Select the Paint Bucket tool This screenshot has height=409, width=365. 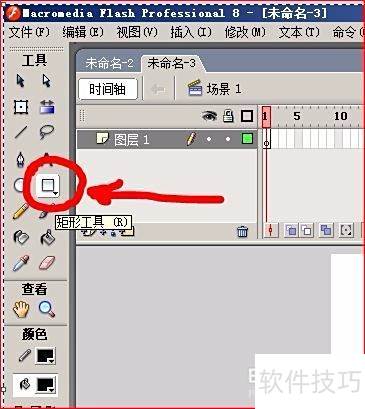(x=48, y=238)
